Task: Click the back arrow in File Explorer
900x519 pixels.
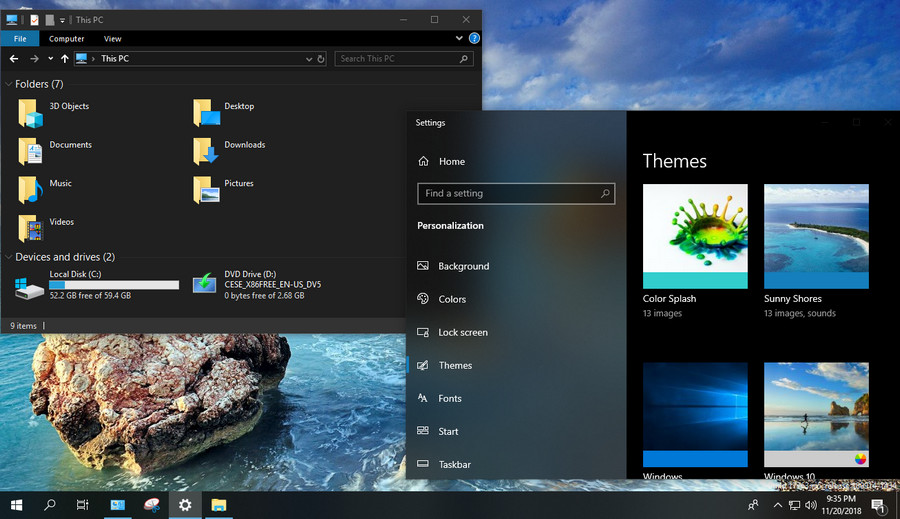Action: coord(14,59)
